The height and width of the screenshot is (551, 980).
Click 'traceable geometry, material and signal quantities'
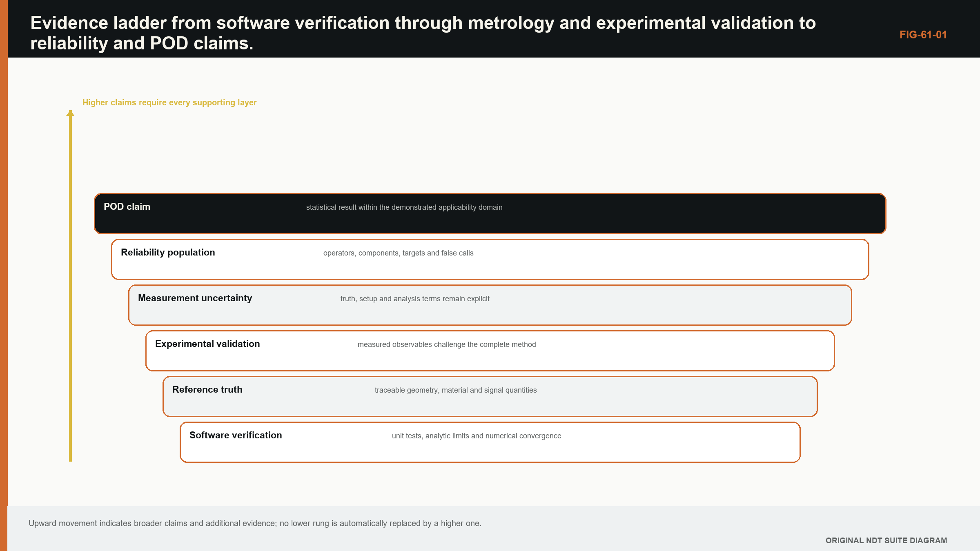coord(456,390)
